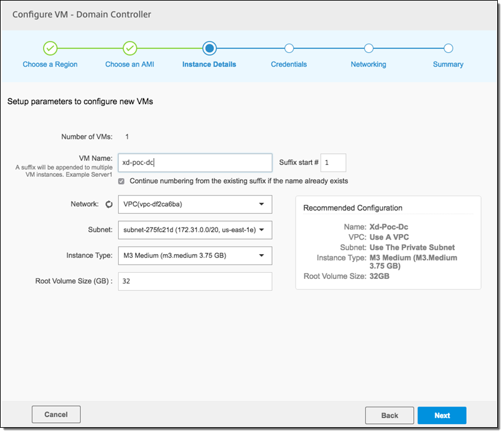
Task: Toggle Continue numbering from existing suffix checkbox
Action: click(x=121, y=181)
